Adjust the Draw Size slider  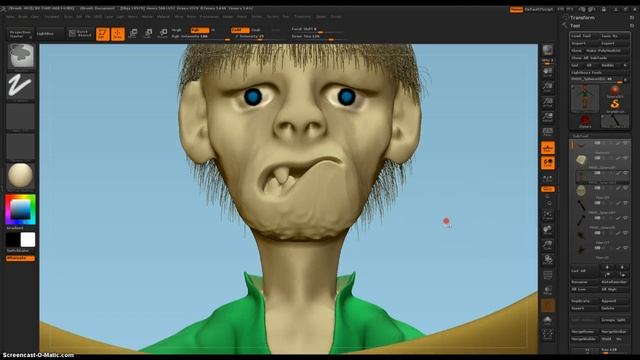tap(319, 37)
